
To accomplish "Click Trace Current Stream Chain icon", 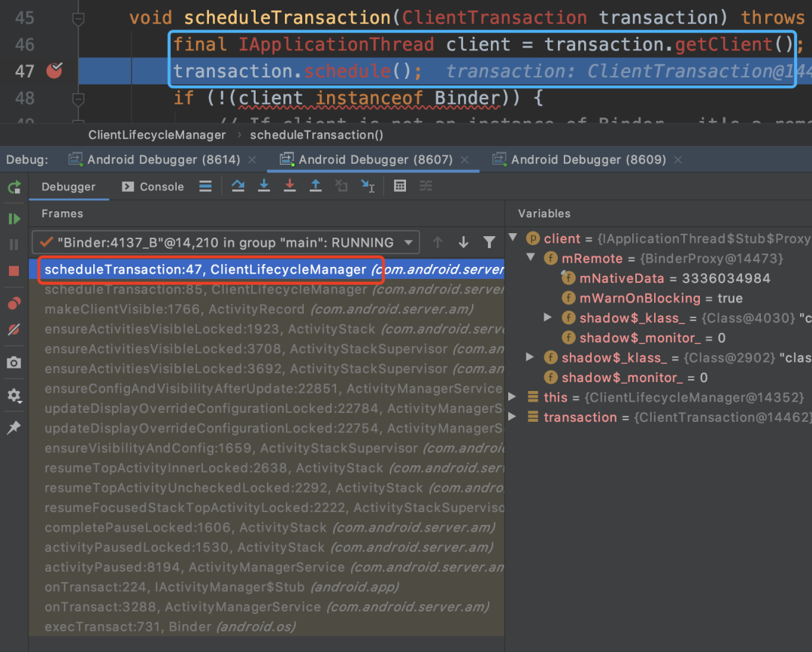I will click(x=426, y=186).
